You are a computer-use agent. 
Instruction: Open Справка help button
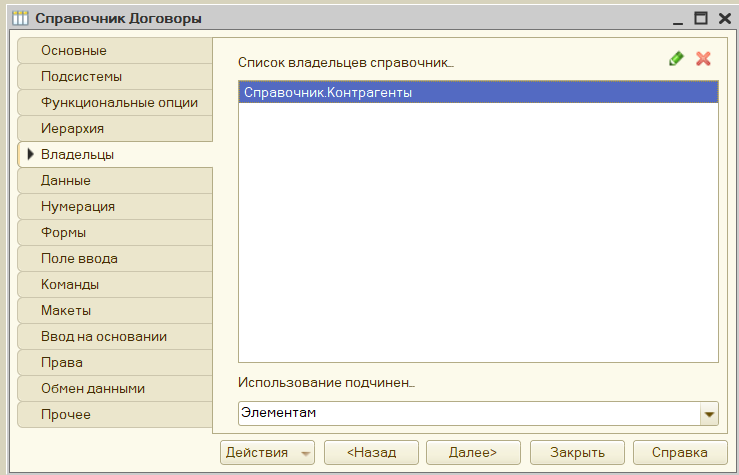pyautogui.click(x=680, y=452)
